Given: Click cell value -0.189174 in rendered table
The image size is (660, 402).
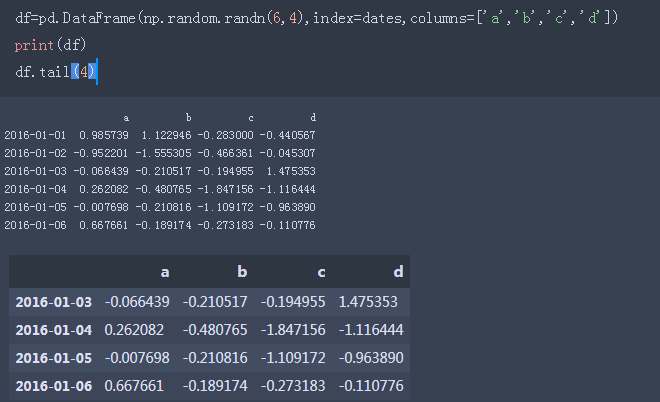Looking at the screenshot, I should coord(215,386).
